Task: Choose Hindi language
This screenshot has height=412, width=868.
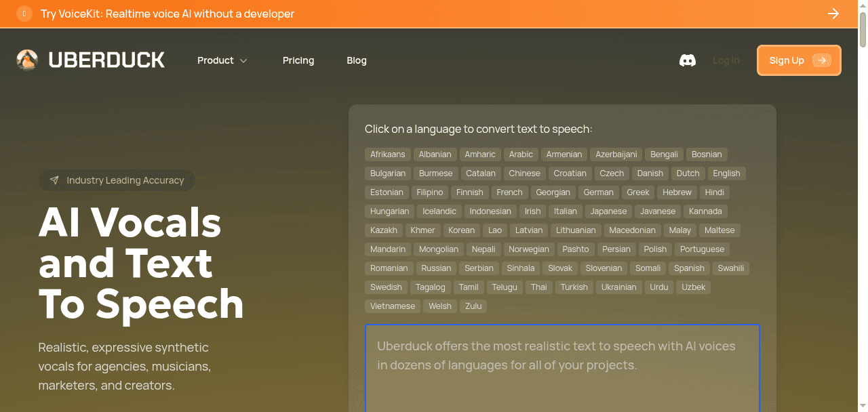Action: tap(715, 192)
